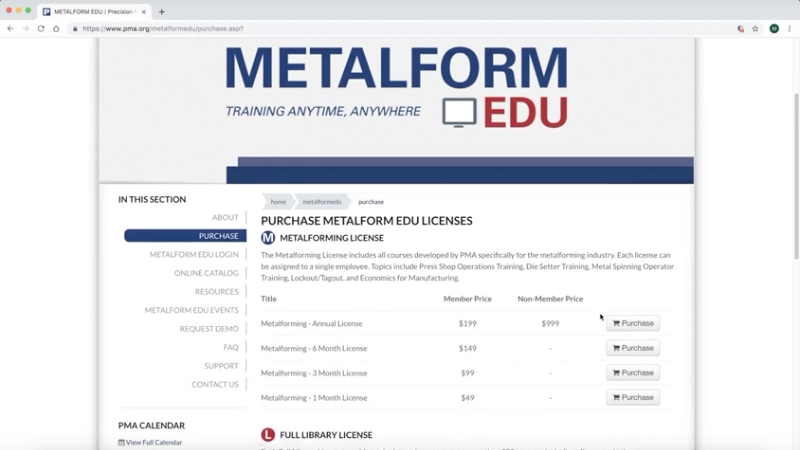This screenshot has width=800, height=450.
Task: Purchase the Metalforming Annual License
Action: coord(633,323)
